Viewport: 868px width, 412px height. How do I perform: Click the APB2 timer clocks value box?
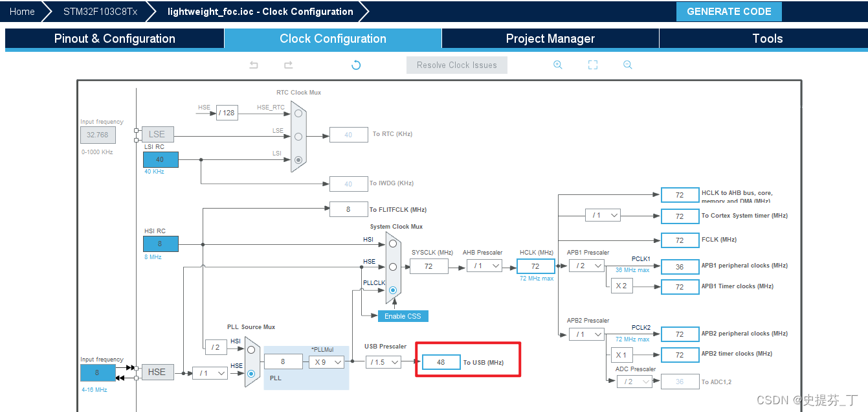point(680,355)
